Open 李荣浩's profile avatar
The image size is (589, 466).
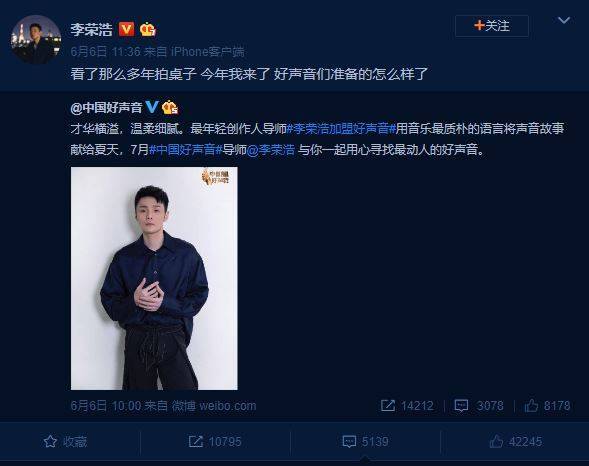click(x=36, y=39)
